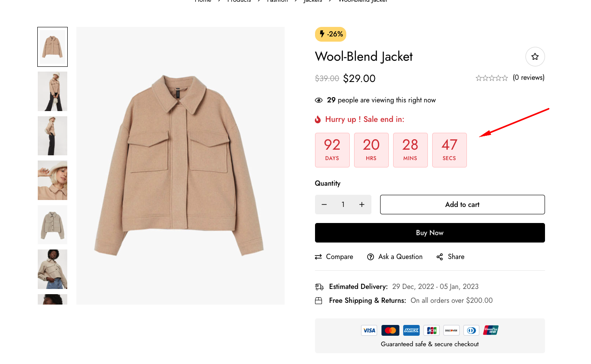
Task: Click the Share icon
Action: tap(440, 257)
